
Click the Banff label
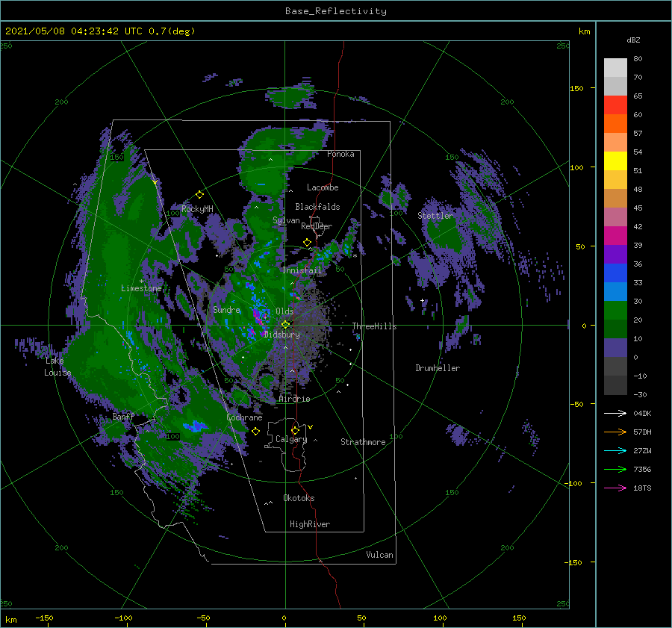pos(123,417)
